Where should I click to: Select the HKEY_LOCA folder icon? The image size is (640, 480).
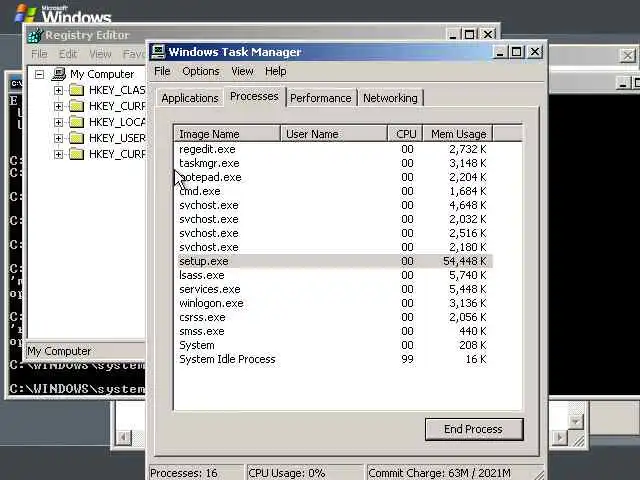(x=76, y=122)
